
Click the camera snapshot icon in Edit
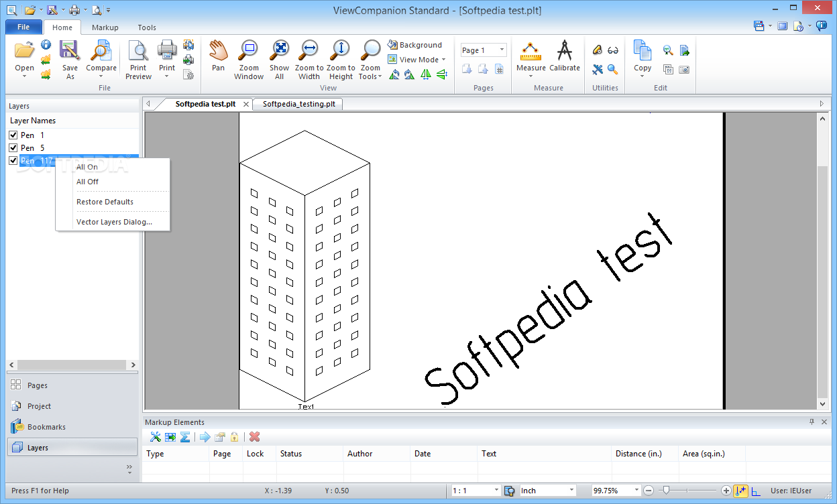point(684,69)
